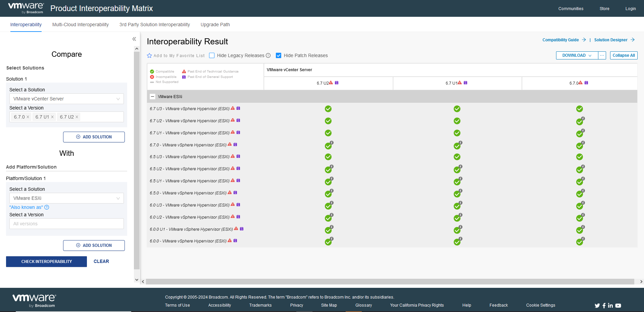Switch to Interoperability tab
The height and width of the screenshot is (312, 644).
pyautogui.click(x=26, y=25)
